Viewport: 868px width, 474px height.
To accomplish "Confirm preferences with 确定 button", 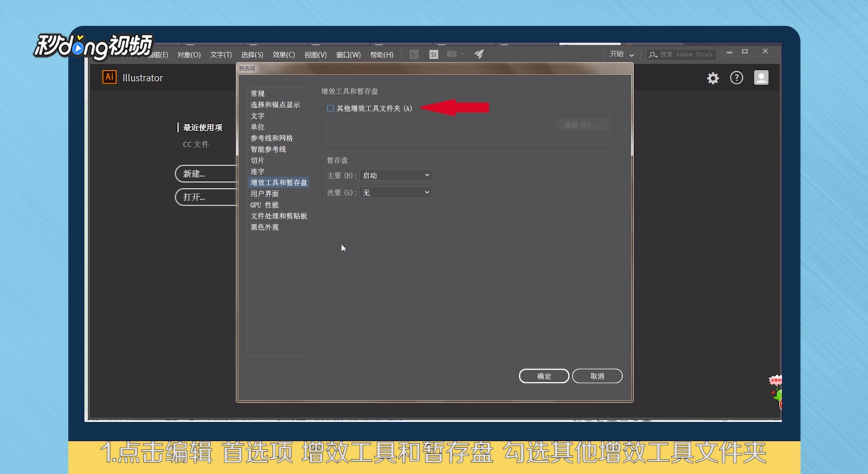I will [544, 376].
